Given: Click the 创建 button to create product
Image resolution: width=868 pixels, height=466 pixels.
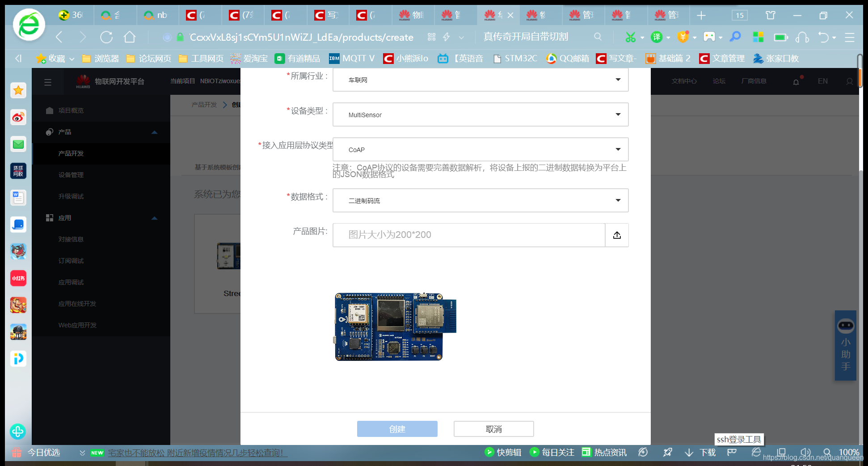Looking at the screenshot, I should 397,428.
